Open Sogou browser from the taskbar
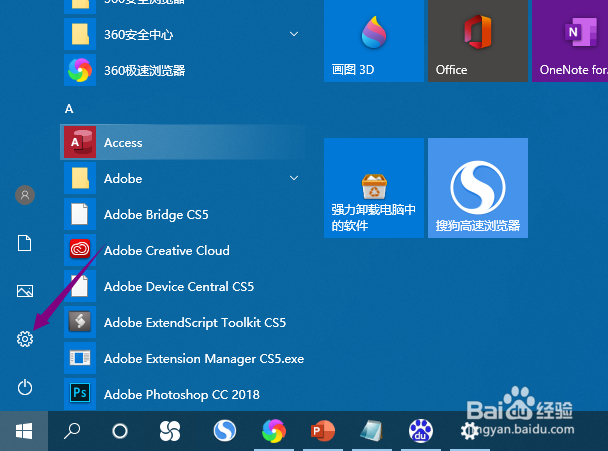Screen dimensions: 608x451 [225, 431]
